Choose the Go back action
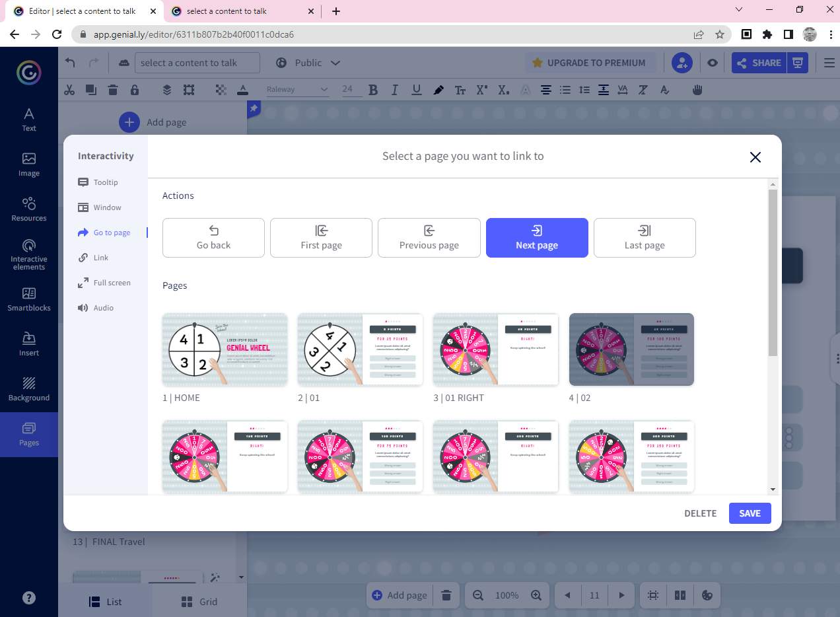Screen dimensions: 840x617 click(213, 238)
